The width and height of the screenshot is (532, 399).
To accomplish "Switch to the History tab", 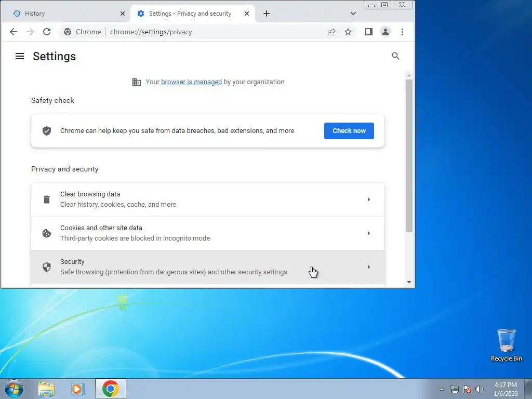I will [65, 14].
